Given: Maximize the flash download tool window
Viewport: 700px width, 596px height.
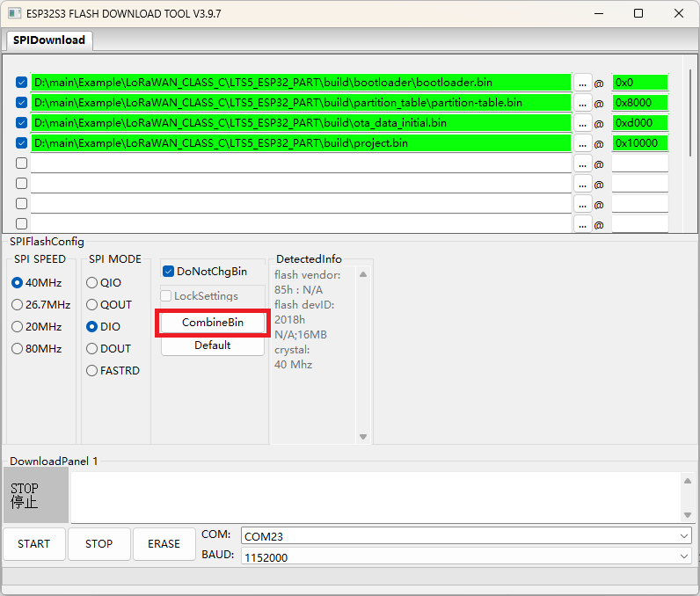Looking at the screenshot, I should (x=638, y=13).
